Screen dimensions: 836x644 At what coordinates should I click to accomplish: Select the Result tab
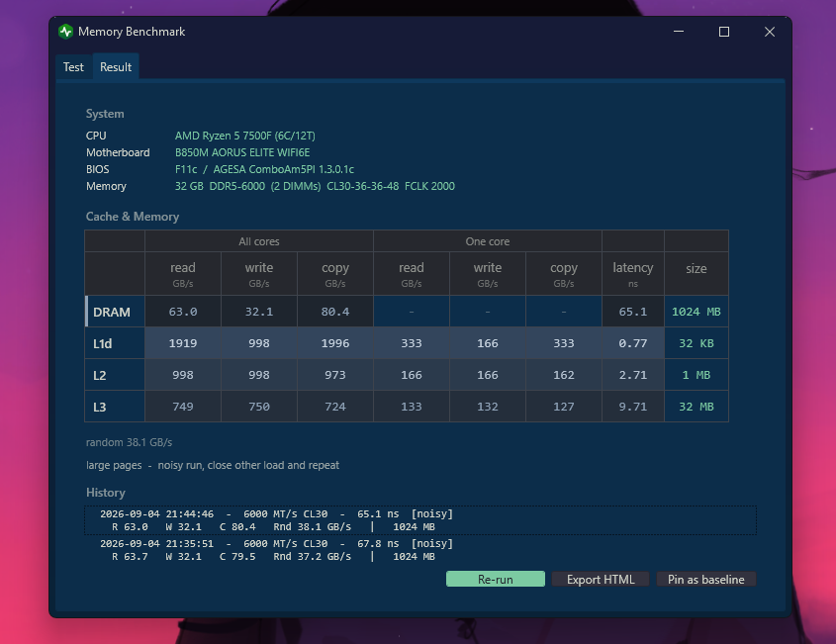point(116,66)
